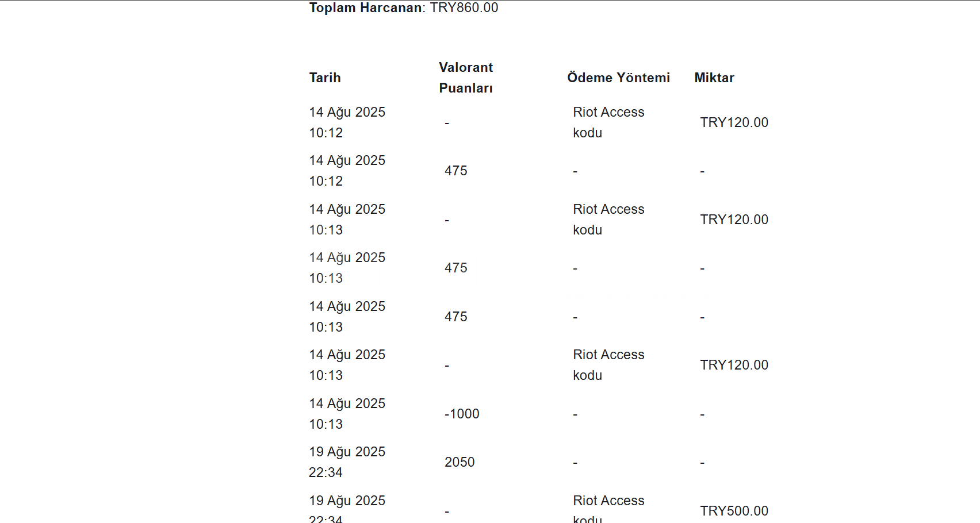Click the TRY500.00 amount
This screenshot has height=523, width=980.
click(x=734, y=511)
